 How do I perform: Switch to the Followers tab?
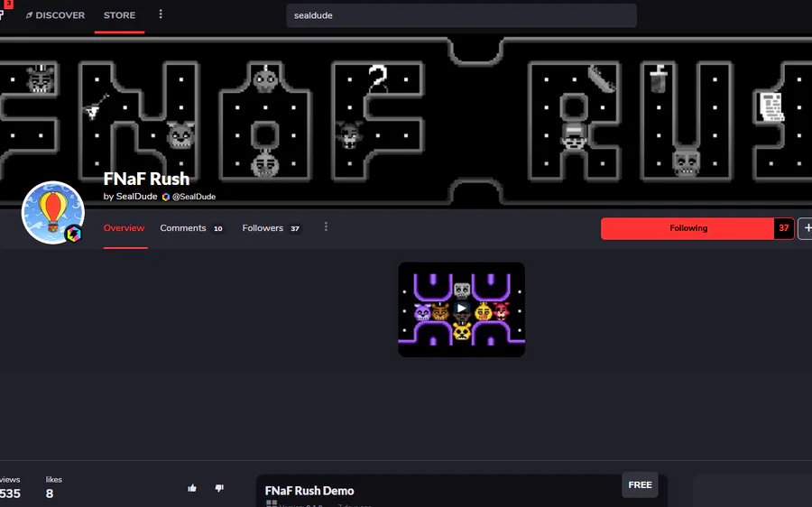pyautogui.click(x=272, y=228)
